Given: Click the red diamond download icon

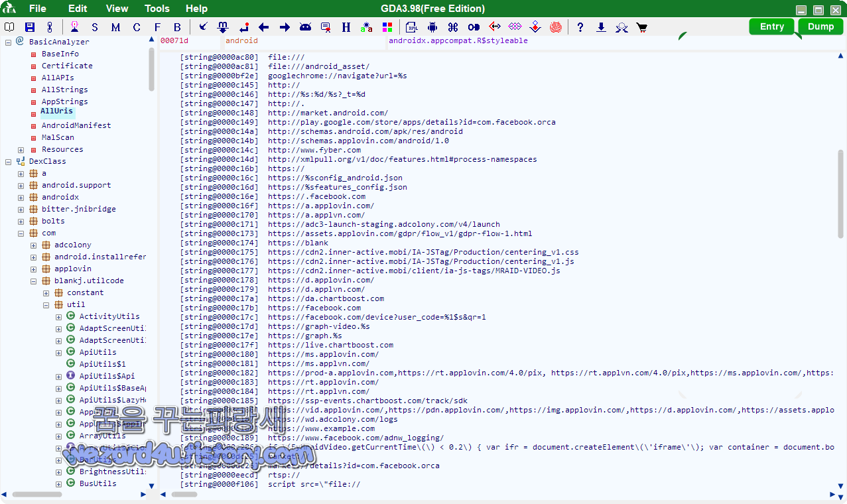Looking at the screenshot, I should point(535,27).
